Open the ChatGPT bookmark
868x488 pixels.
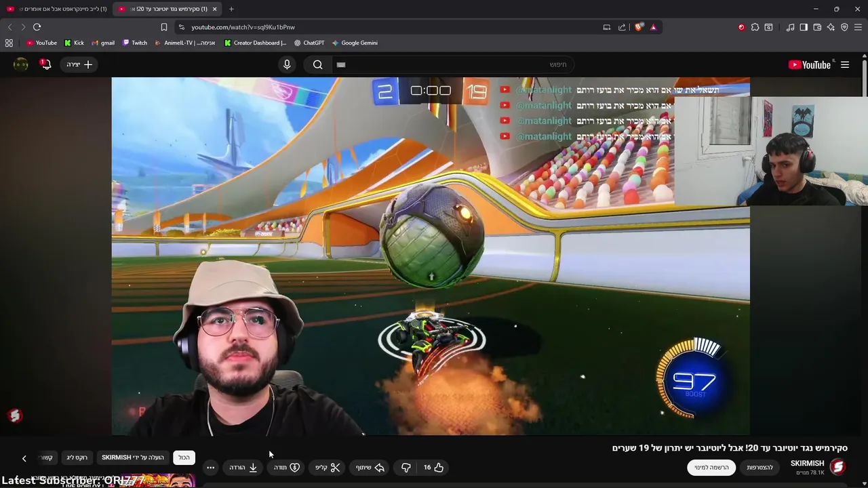click(309, 43)
